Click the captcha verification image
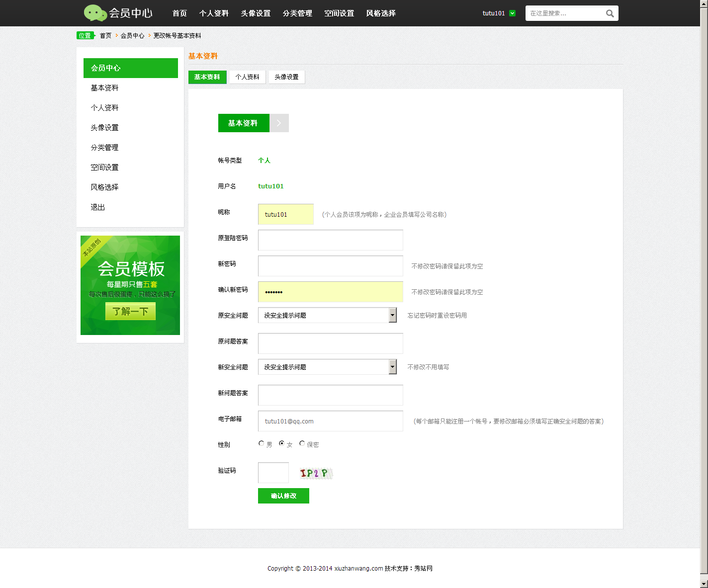This screenshot has height=588, width=708. coord(316,473)
